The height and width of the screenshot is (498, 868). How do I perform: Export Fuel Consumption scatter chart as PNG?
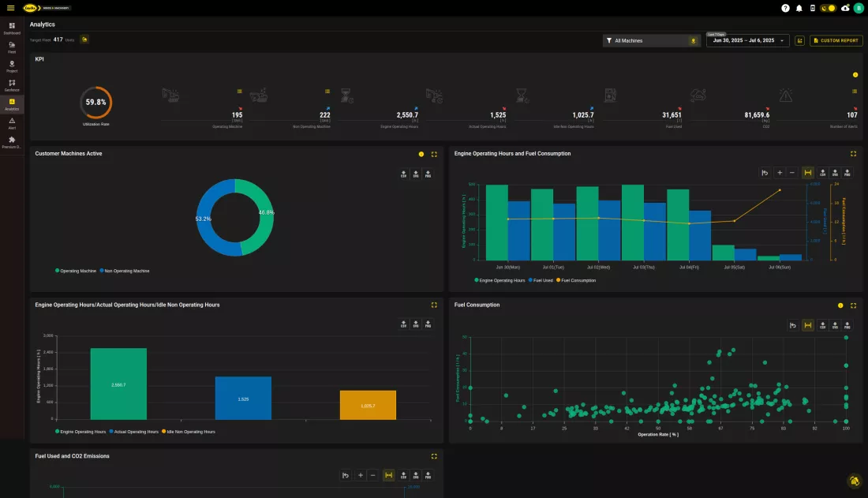pyautogui.click(x=847, y=325)
